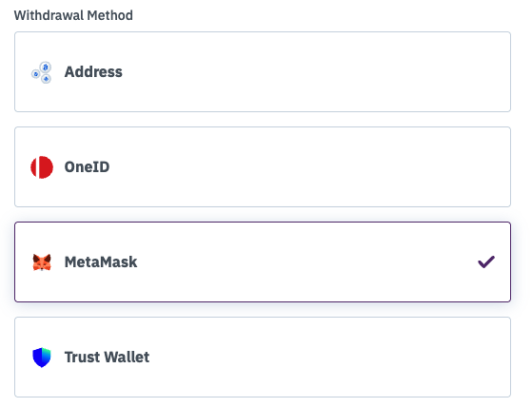The width and height of the screenshot is (532, 407).
Task: Click the selected MetaMask option card
Action: pos(263,262)
